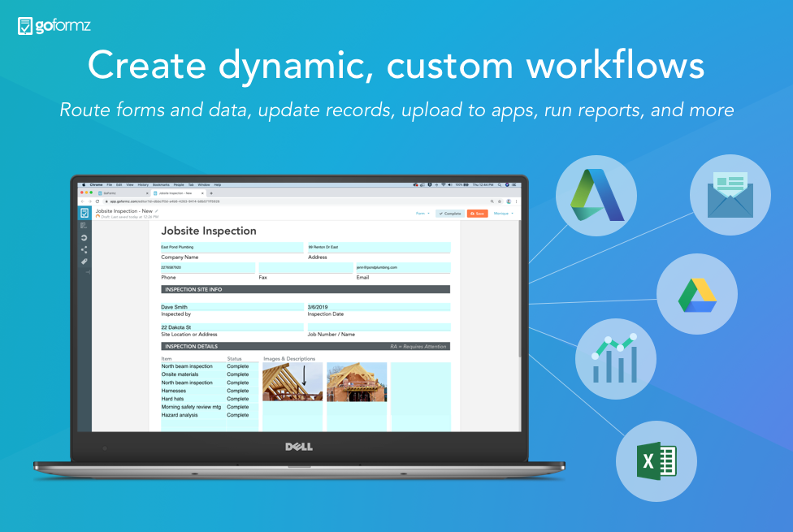Open the Monique user dropdown
793x532 pixels.
coord(503,214)
